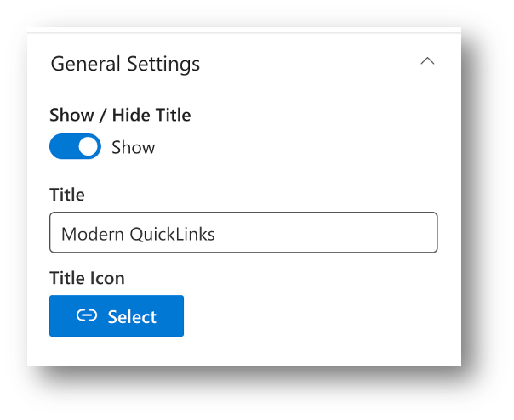Focus the Modern QuickLinks input box
Screen dimensions: 514x420
tap(243, 233)
